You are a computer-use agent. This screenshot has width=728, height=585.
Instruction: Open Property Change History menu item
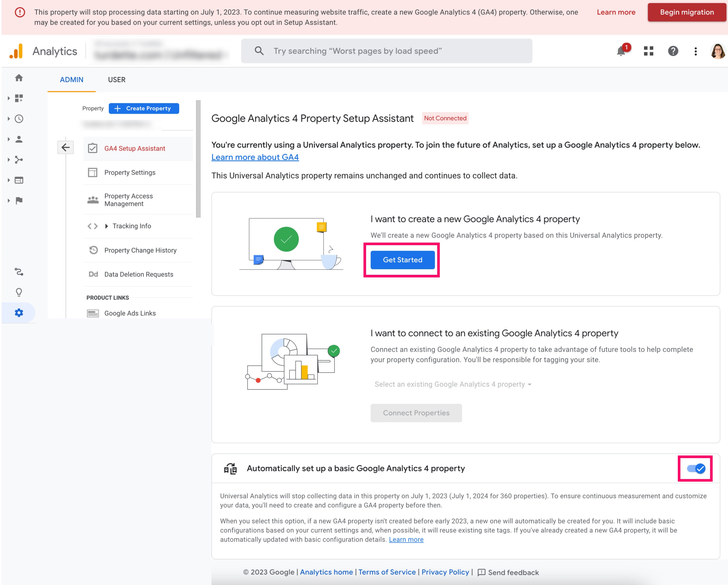(138, 250)
